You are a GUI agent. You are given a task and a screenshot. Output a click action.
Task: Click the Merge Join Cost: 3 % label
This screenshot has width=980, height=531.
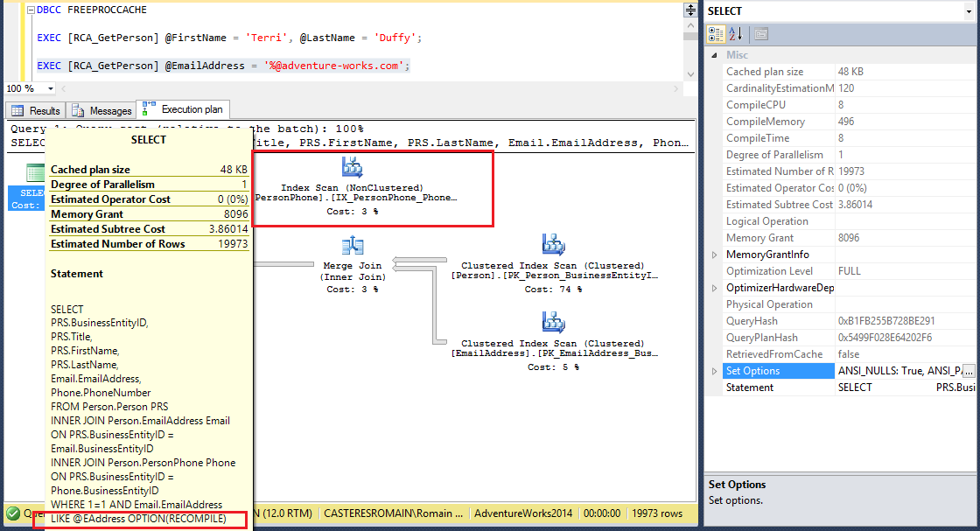pyautogui.click(x=353, y=290)
